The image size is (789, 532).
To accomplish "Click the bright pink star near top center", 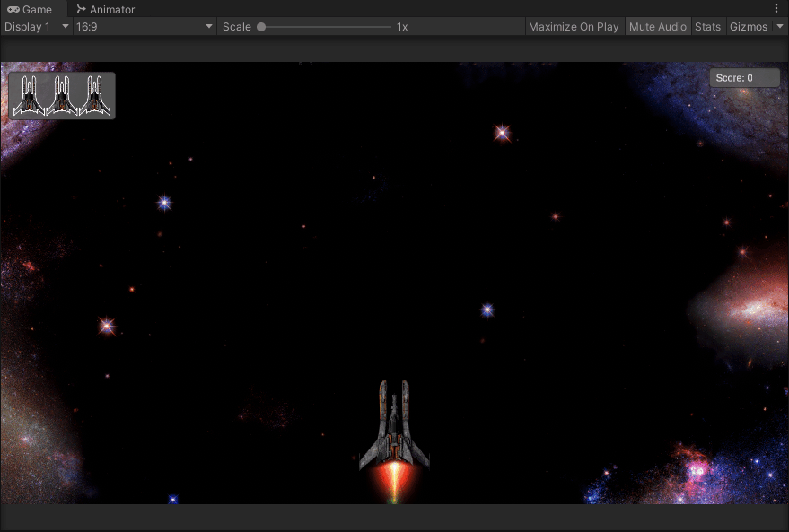I will point(501,134).
